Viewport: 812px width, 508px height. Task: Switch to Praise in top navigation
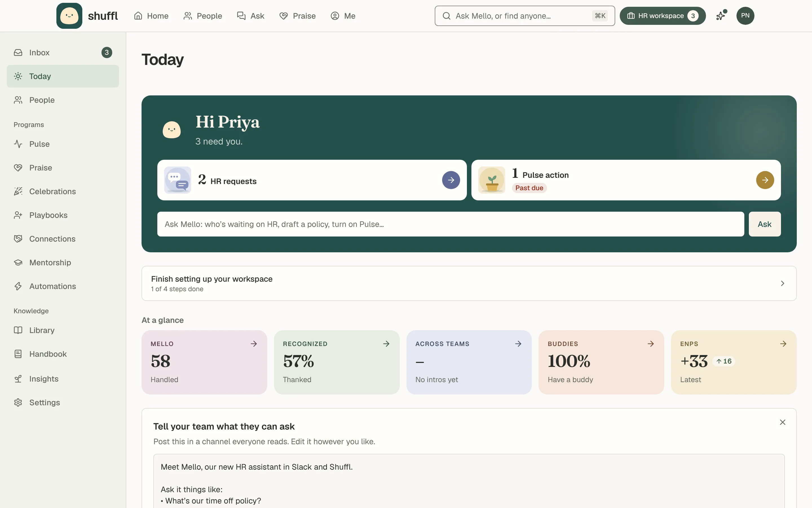[x=298, y=16]
